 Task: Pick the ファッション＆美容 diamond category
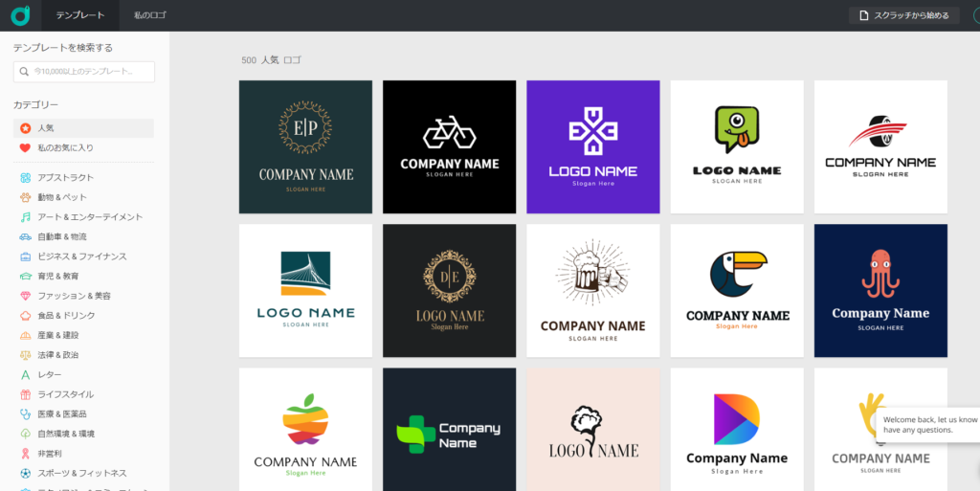click(73, 296)
